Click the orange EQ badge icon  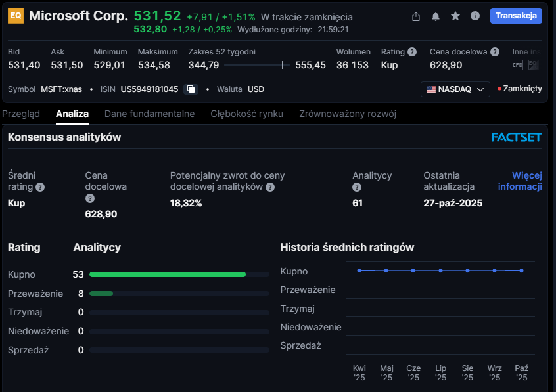point(15,16)
